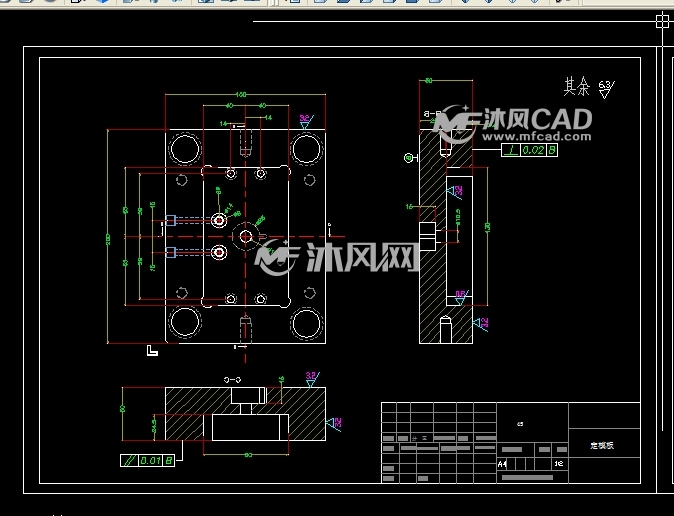This screenshot has width=674, height=516.
Task: Select the upper blue rectangle on plan view edge
Action: click(171, 220)
